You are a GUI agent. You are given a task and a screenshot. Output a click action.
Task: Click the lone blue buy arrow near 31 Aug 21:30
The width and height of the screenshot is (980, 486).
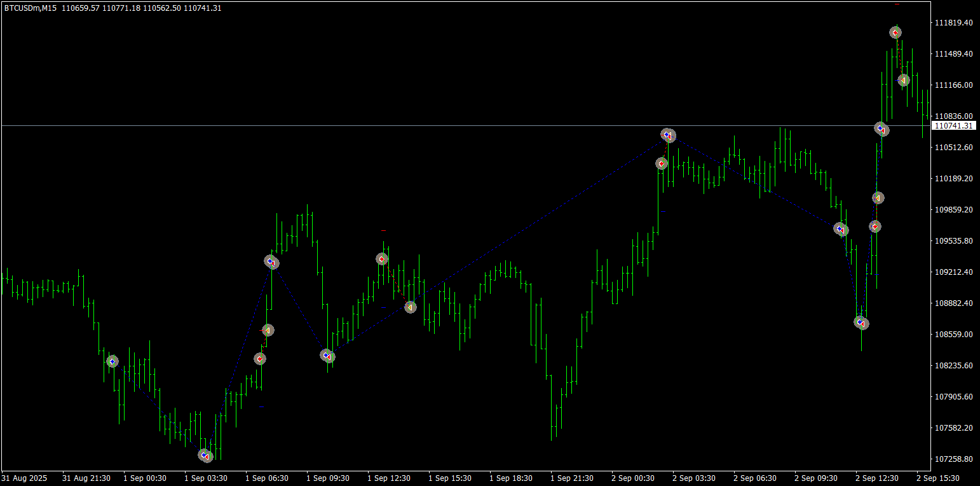tap(112, 361)
